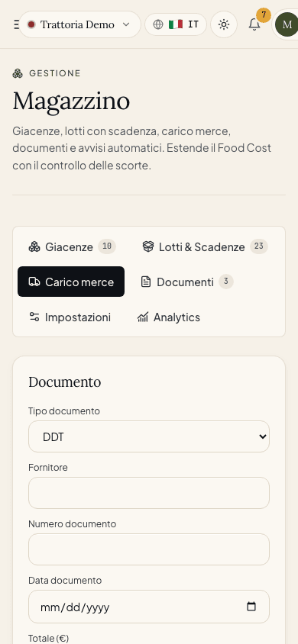Click the Lotti & Scadenze badge 23
This screenshot has width=298, height=644.
259,246
